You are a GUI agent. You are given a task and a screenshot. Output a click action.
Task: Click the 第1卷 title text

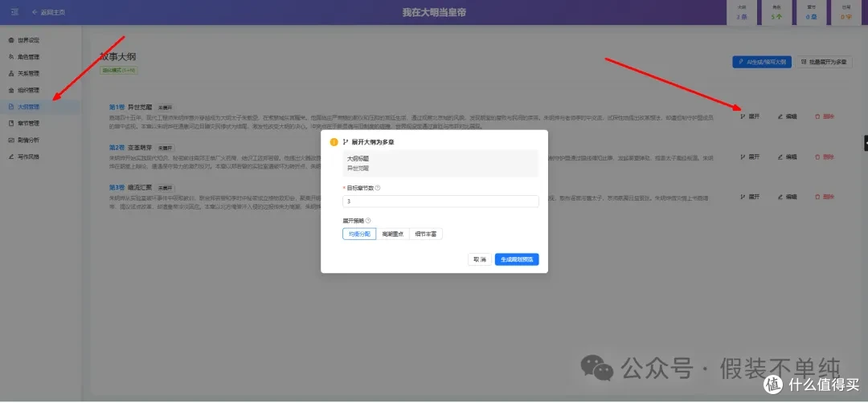131,107
